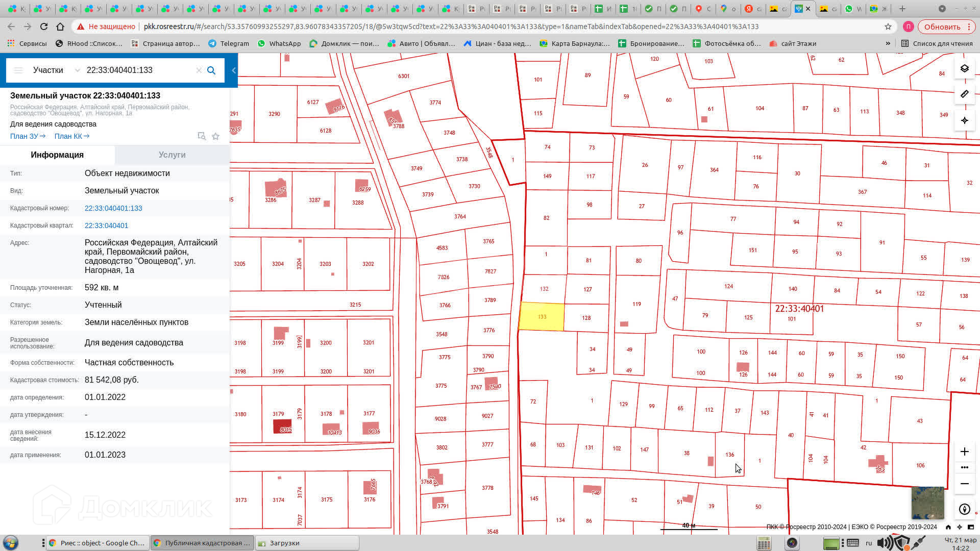The width and height of the screenshot is (980, 551).
Task: Zoom out the map with minus button
Action: pos(964,484)
